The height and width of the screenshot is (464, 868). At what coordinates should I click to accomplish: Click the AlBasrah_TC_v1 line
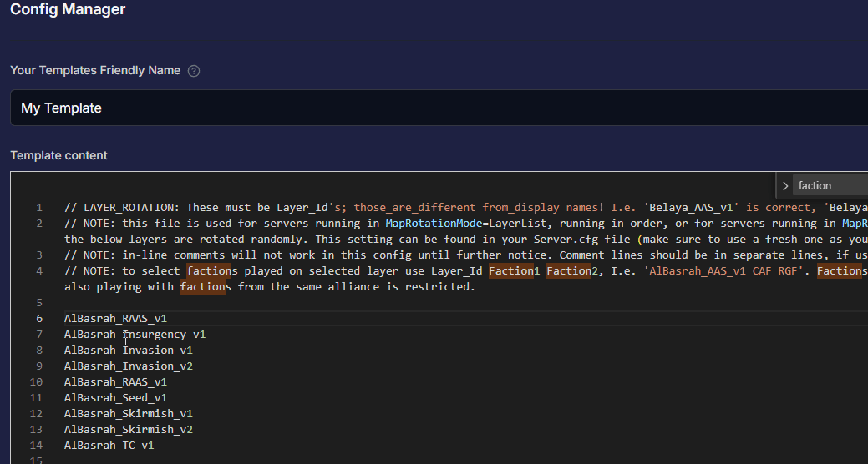coord(109,445)
